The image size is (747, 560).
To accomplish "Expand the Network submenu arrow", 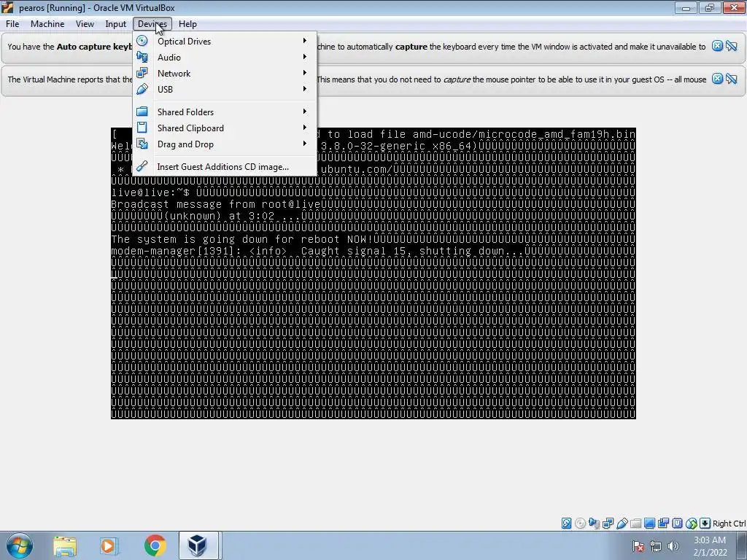I will (x=304, y=74).
